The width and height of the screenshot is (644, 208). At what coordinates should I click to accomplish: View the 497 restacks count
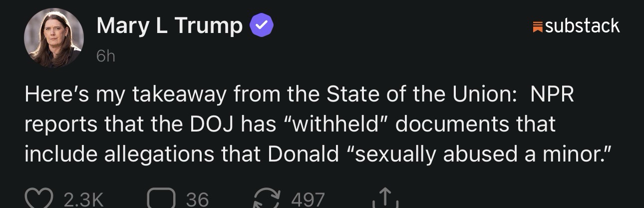(308, 200)
